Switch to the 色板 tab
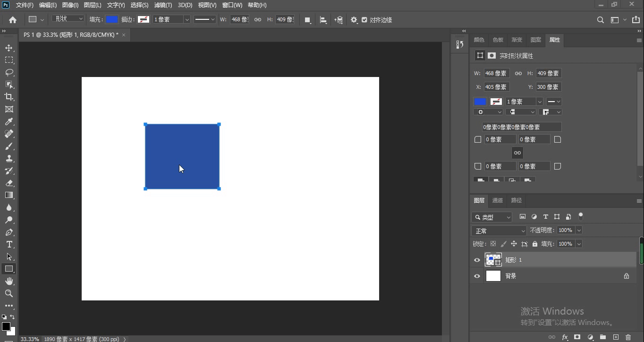644x342 pixels. coord(498,40)
